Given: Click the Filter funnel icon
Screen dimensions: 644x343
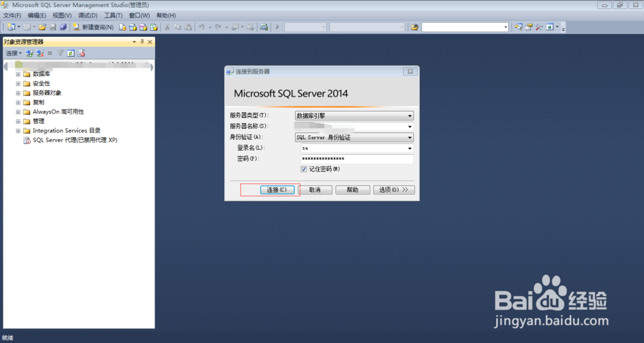Looking at the screenshot, I should tap(61, 53).
